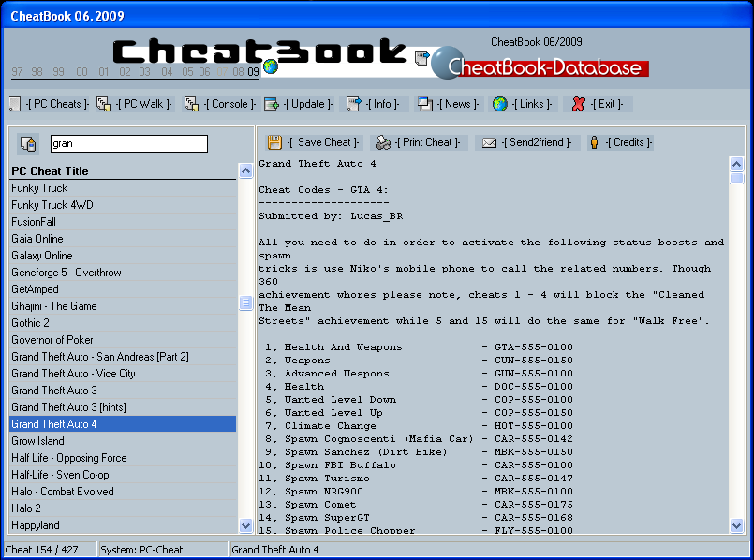Image resolution: width=754 pixels, height=560 pixels.
Task: Select Gothic 2 in the list
Action: [x=123, y=322]
